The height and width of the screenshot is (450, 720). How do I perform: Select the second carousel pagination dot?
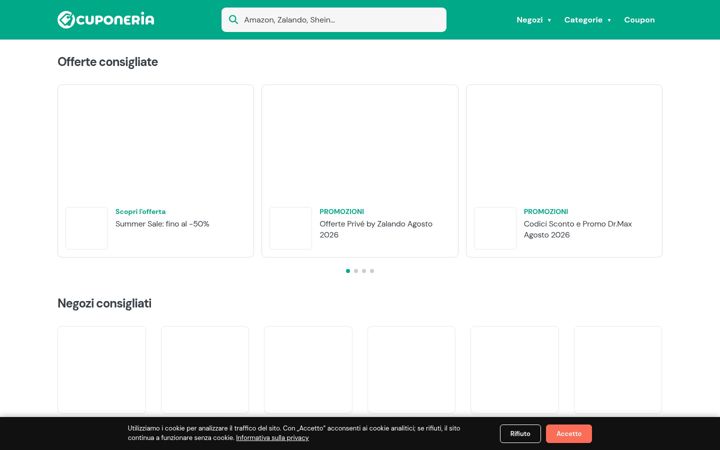tap(356, 271)
